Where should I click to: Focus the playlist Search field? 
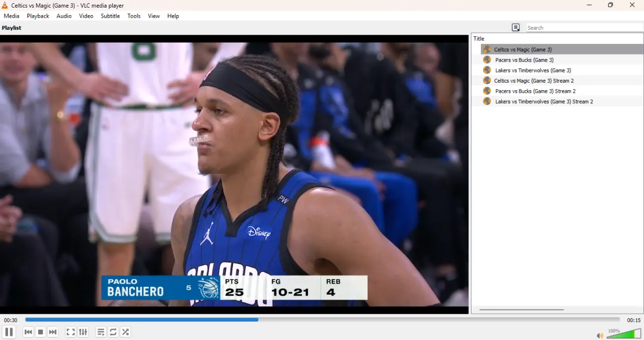pyautogui.click(x=585, y=28)
